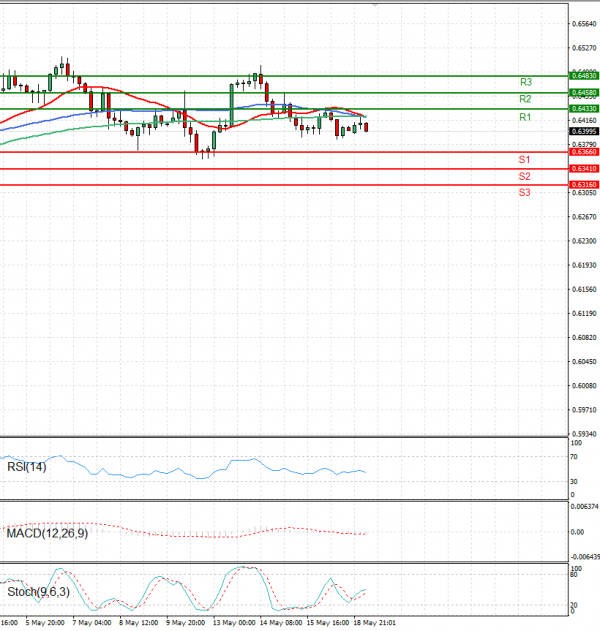Click the MACD 0.00 scale value
This screenshot has width=600, height=631.
click(x=577, y=532)
